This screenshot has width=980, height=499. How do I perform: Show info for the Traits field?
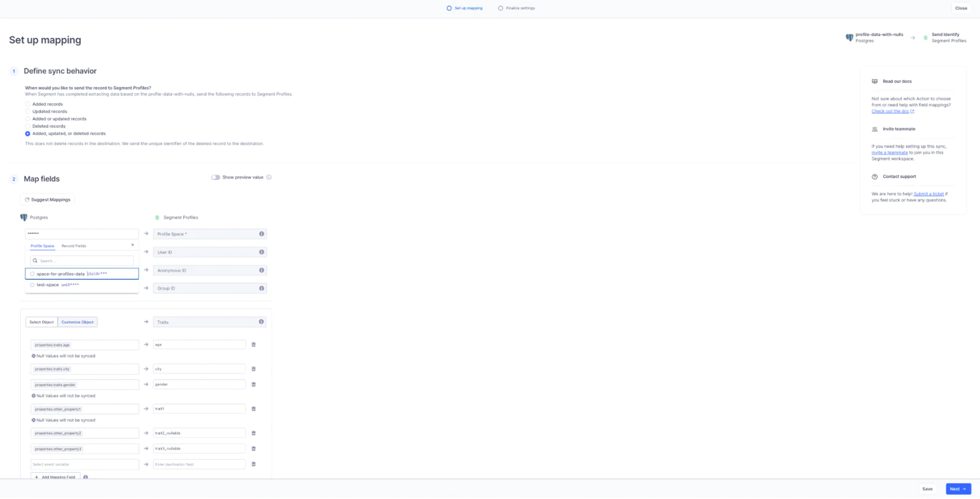coord(262,322)
